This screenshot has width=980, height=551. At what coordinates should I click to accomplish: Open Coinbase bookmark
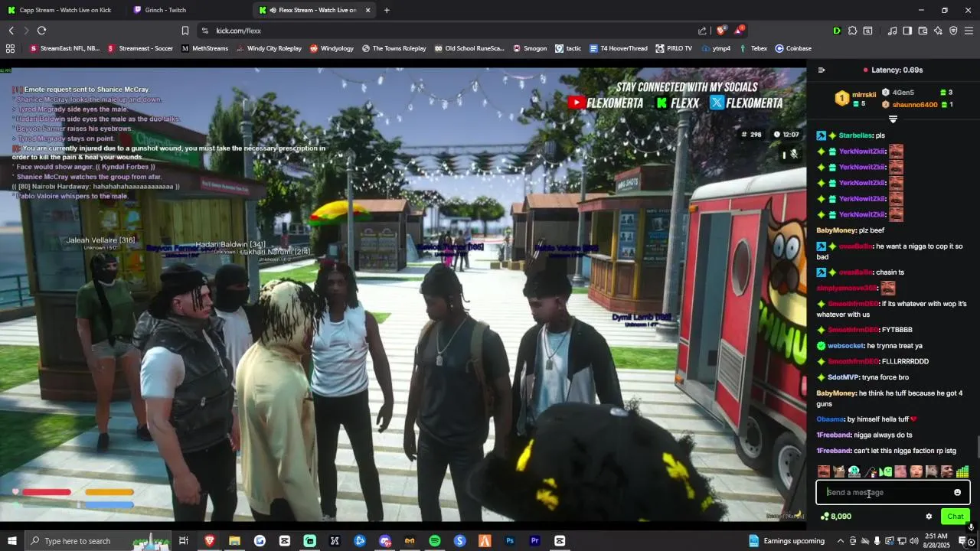[793, 48]
